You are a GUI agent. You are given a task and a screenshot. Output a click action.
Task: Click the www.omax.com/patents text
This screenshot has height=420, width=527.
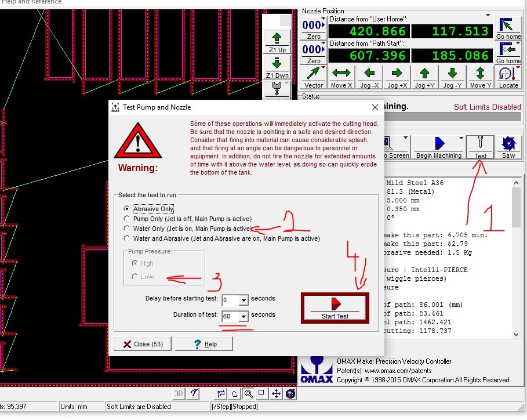(398, 371)
